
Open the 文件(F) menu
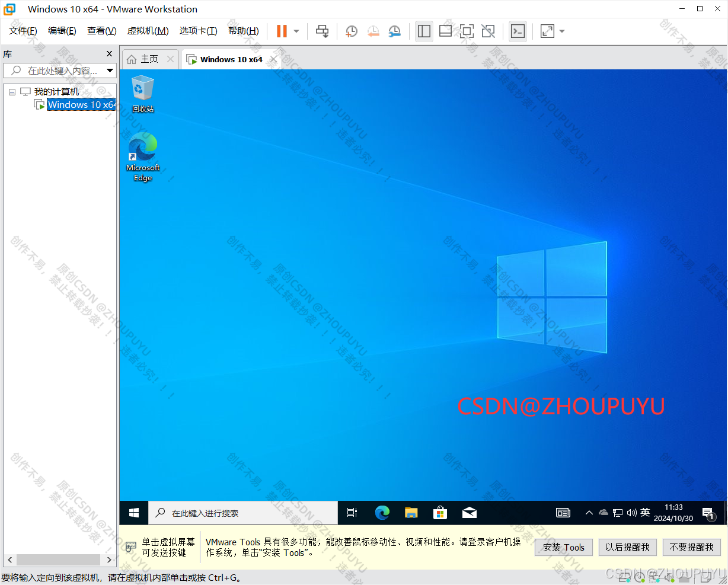23,31
